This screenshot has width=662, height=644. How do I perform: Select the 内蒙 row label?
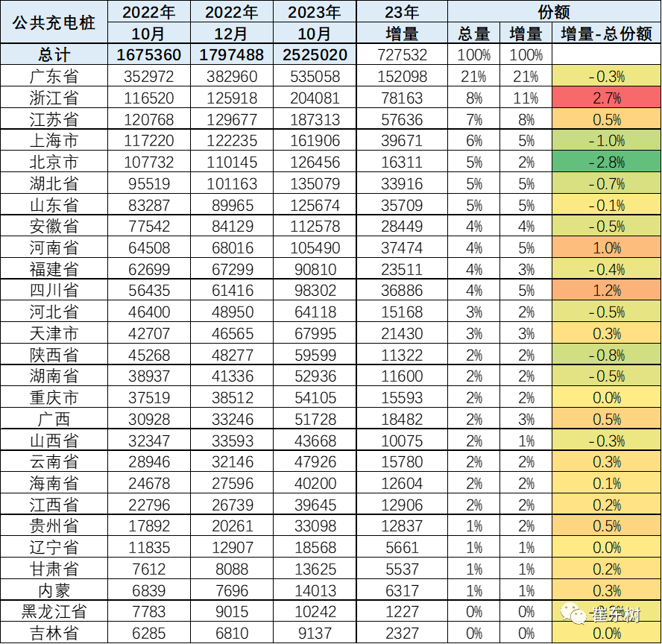(54, 590)
